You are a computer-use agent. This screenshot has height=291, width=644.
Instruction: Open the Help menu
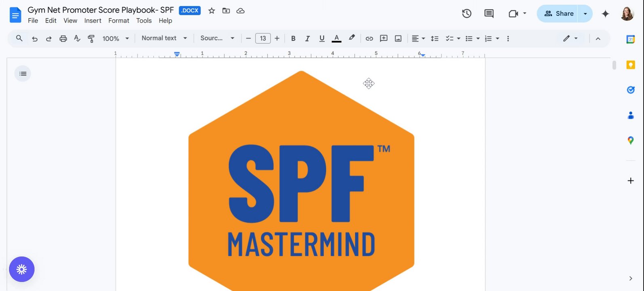tap(165, 21)
